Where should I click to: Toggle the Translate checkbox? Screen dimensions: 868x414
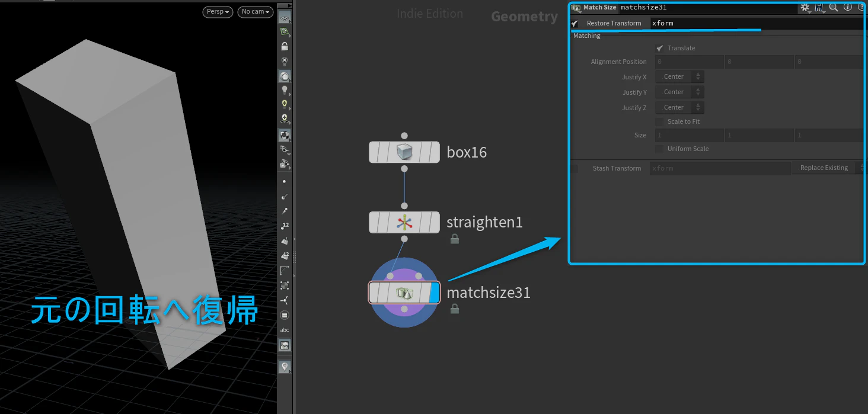coord(659,48)
